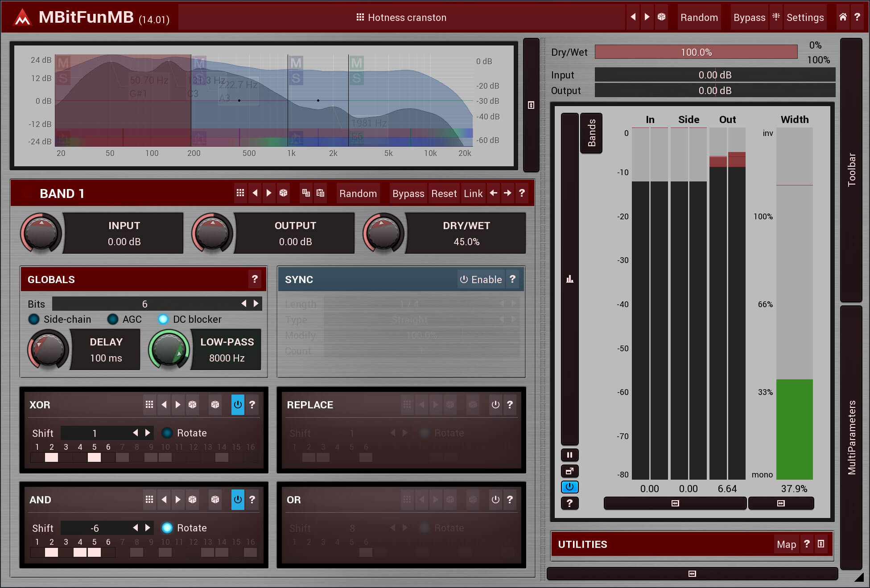Screen dimensions: 870x588
Task: Decrease Bits value with left arrow
Action: (x=243, y=304)
